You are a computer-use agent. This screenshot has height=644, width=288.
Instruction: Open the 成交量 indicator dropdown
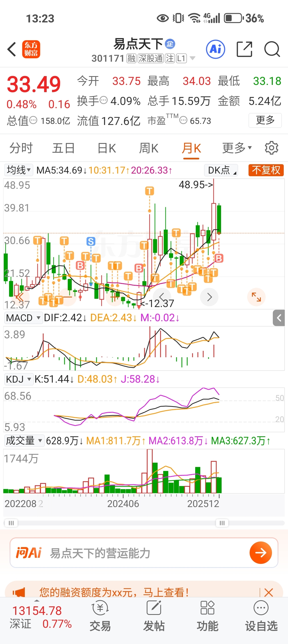click(24, 441)
